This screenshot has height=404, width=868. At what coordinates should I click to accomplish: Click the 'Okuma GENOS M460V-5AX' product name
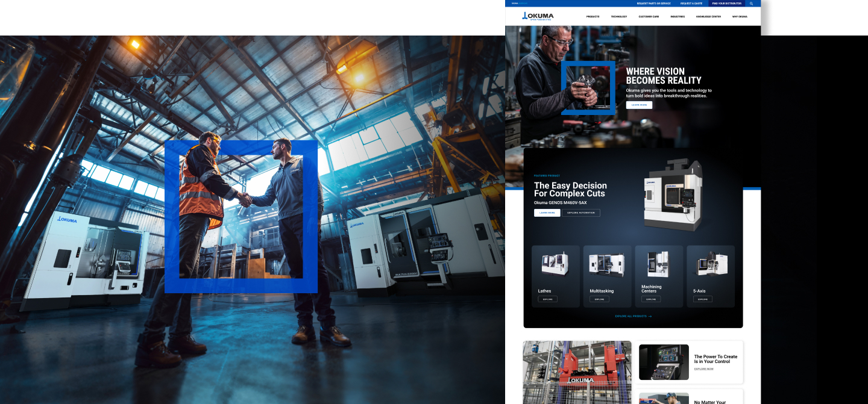tap(560, 203)
